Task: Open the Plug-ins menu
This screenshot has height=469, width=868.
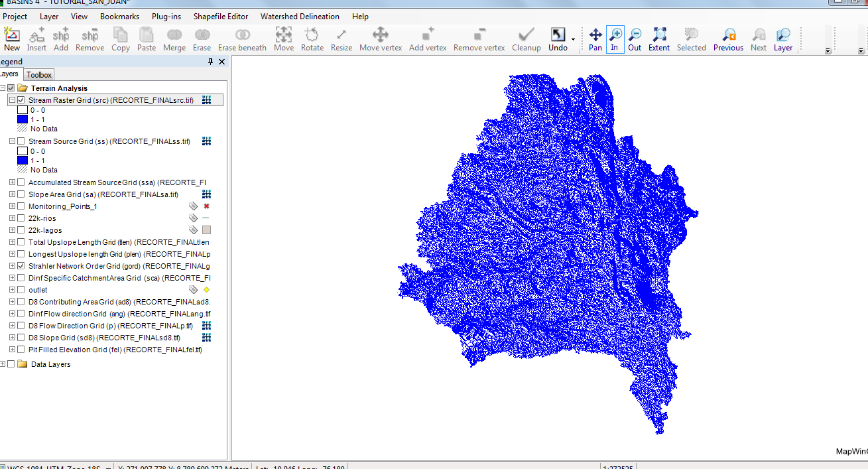Action: point(166,17)
